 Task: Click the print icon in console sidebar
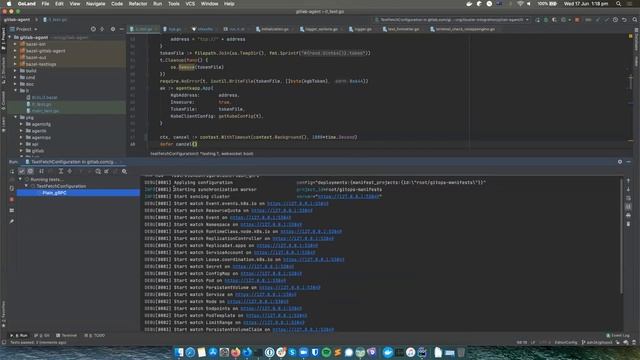pyautogui.click(x=628, y=215)
